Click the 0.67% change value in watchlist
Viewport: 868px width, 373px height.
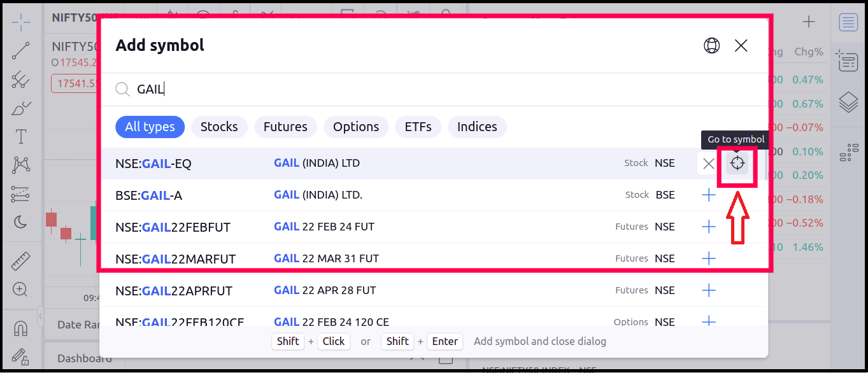point(808,104)
